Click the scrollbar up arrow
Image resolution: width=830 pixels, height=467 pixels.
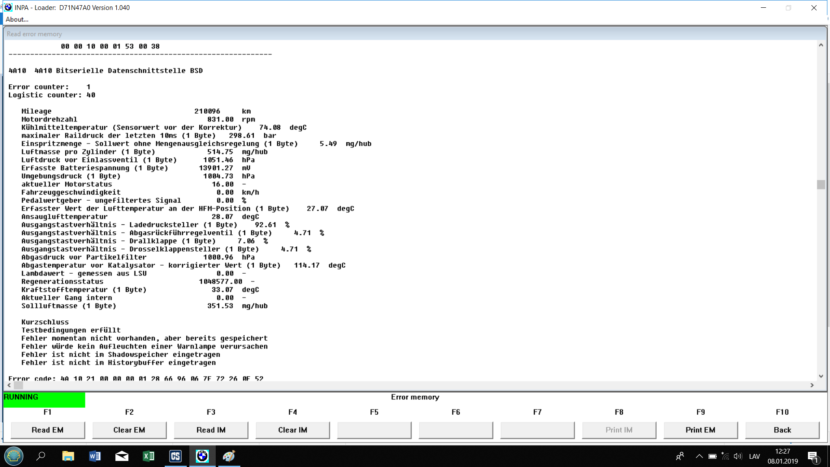point(822,43)
